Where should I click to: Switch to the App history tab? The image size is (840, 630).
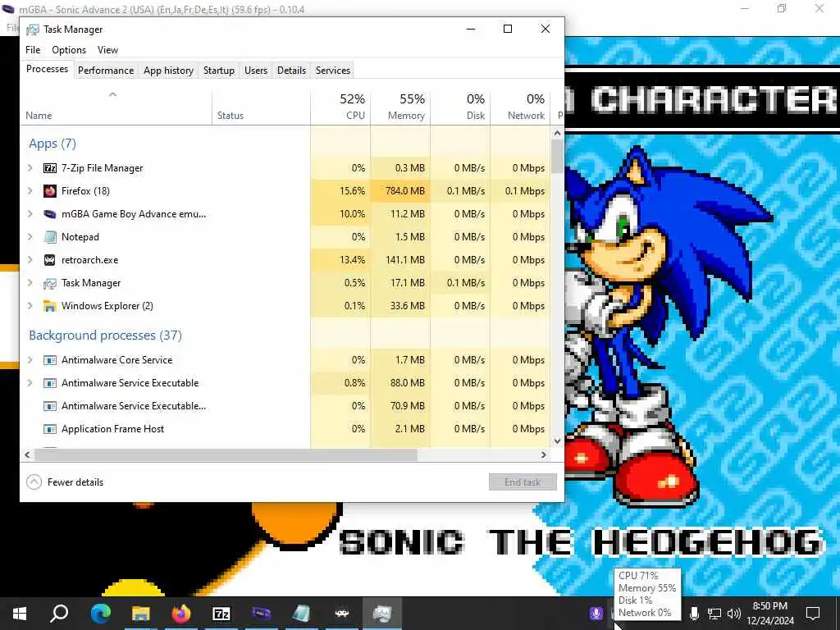[168, 71]
